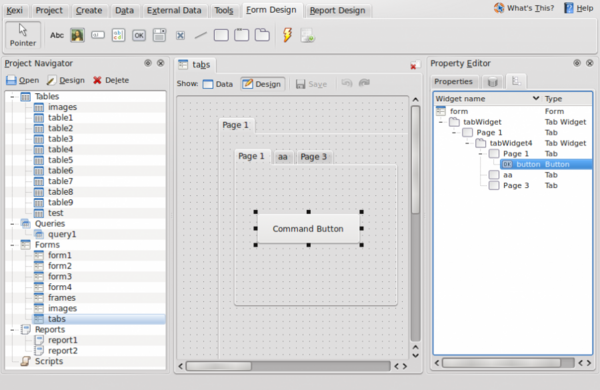Choose the Check Box widget tool
Screen dimensions: 600x390
click(x=180, y=36)
